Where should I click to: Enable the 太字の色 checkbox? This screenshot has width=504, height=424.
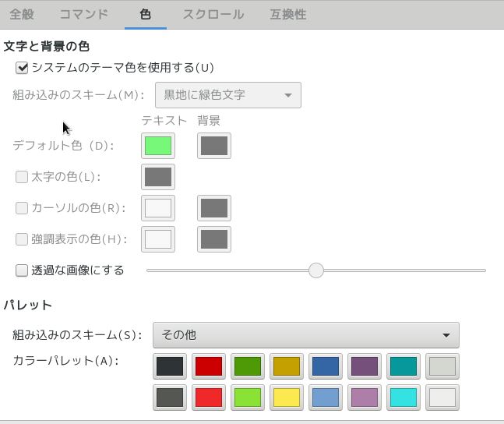22,177
